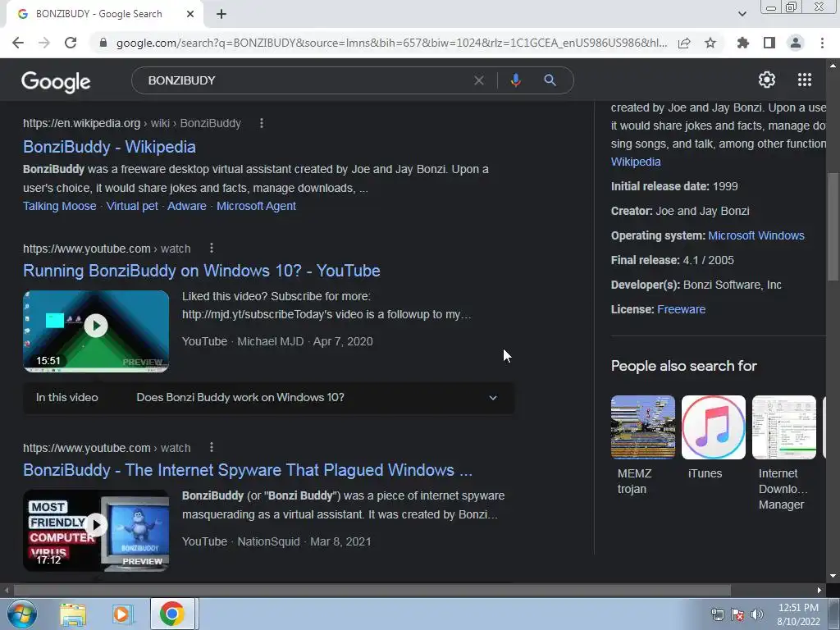Open the MEMZ trojan thumbnail
This screenshot has height=630, width=840.
click(643, 427)
